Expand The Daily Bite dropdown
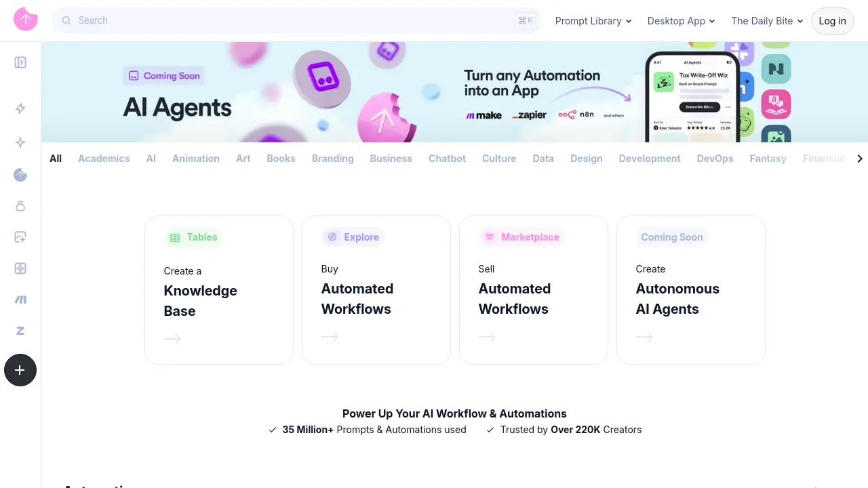868x488 pixels. click(x=767, y=21)
